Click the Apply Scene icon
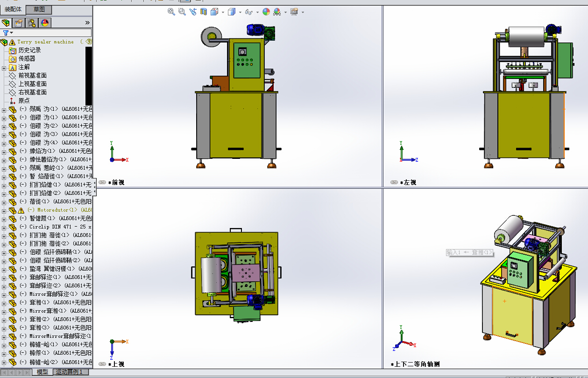Viewport: 588px width, 378px height. tap(277, 12)
